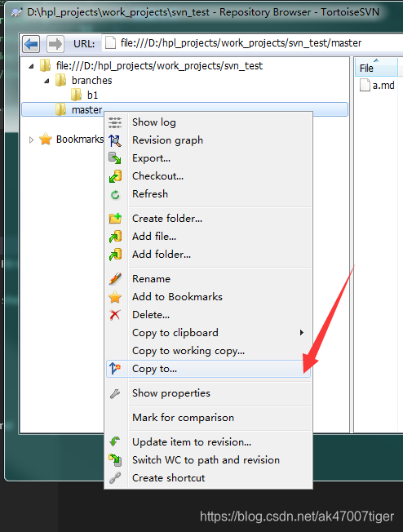The width and height of the screenshot is (403, 532).
Task: Open Copy to clipboard menu entry
Action: (x=208, y=333)
